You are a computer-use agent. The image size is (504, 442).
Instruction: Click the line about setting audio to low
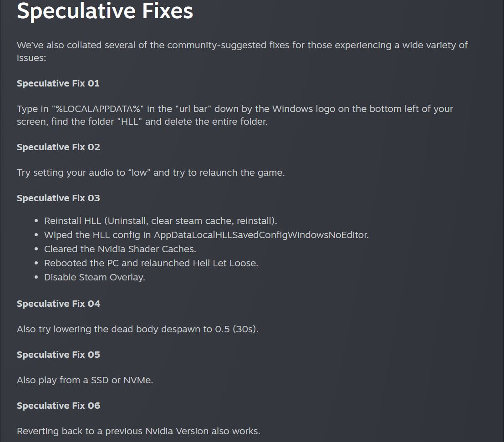click(x=151, y=173)
